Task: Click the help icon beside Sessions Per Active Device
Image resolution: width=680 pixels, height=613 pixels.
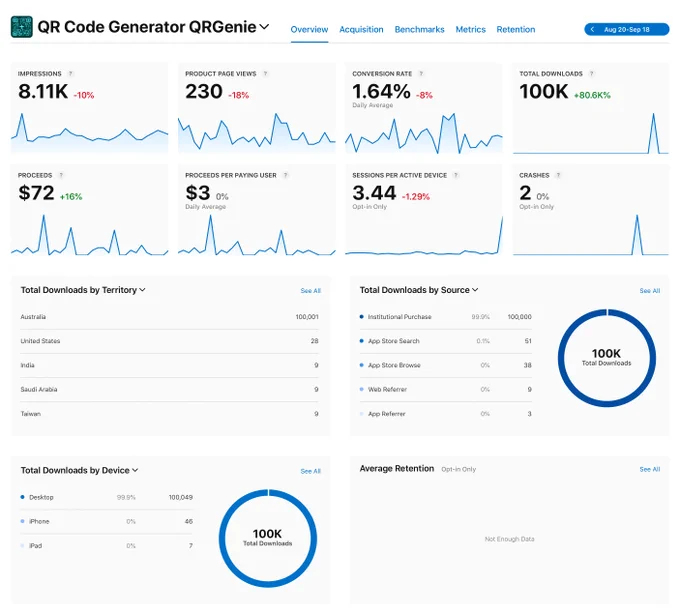Action: click(456, 175)
